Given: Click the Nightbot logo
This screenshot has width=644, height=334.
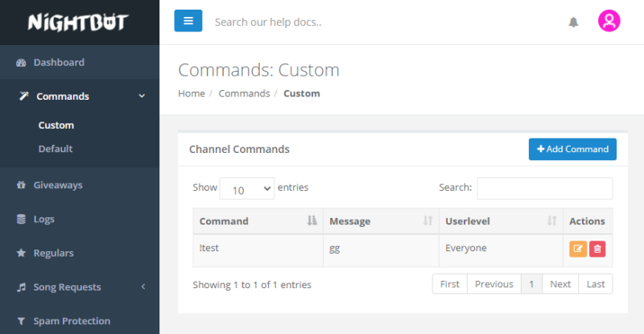Looking at the screenshot, I should (x=78, y=22).
